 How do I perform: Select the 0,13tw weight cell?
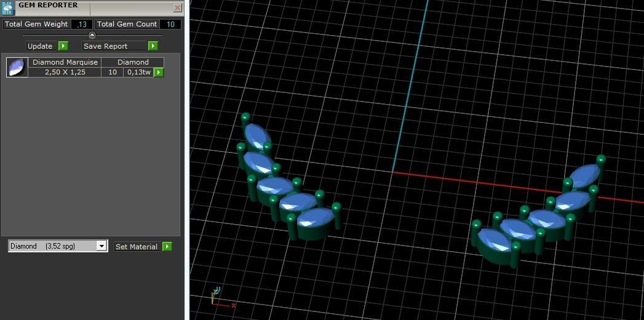pyautogui.click(x=139, y=72)
